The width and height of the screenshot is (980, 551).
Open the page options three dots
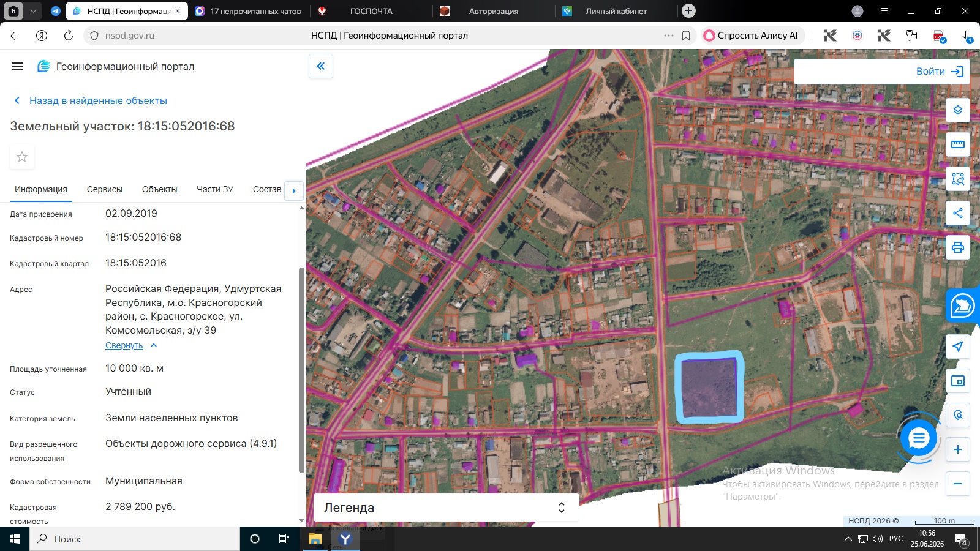(x=669, y=36)
